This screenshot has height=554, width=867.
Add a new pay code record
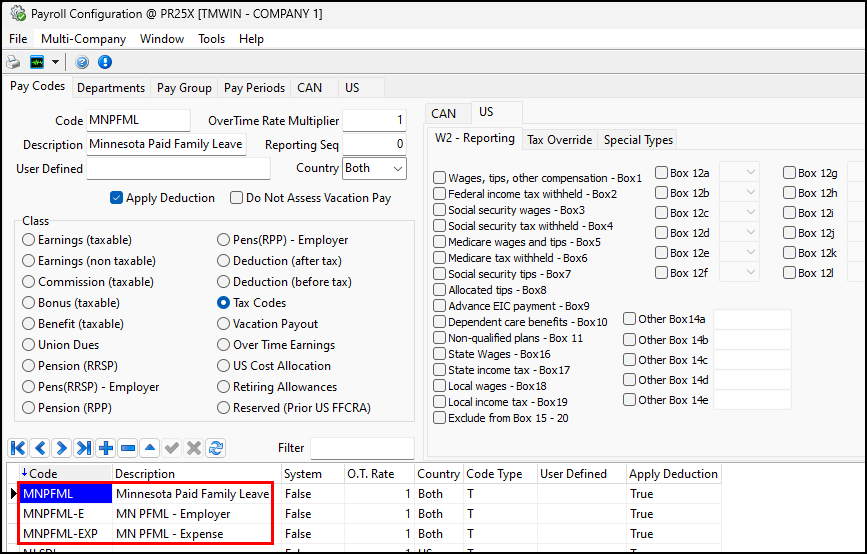[106, 448]
